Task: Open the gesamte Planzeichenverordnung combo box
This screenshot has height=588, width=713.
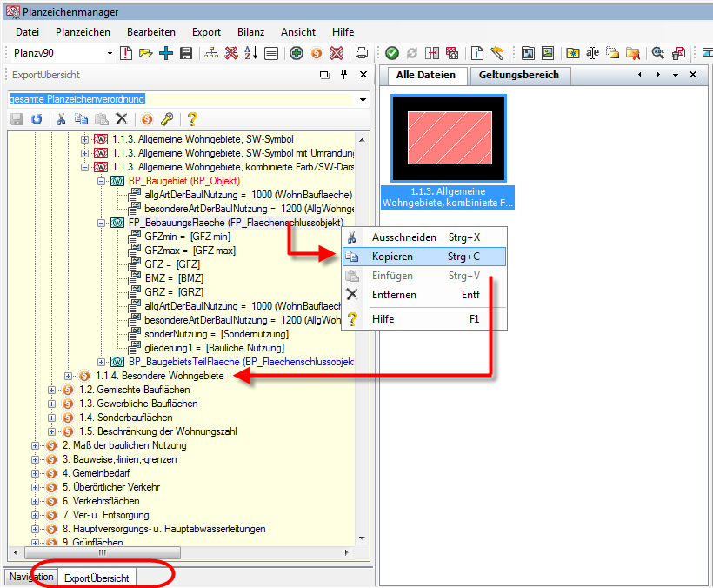Action: click(363, 99)
